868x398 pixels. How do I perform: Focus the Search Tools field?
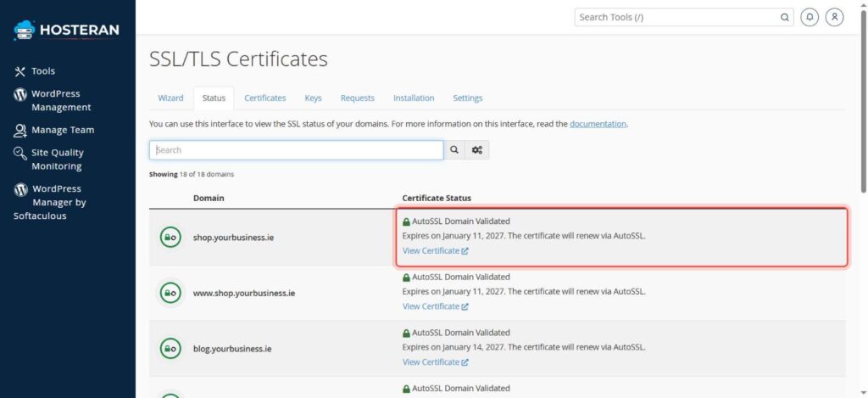[x=676, y=17]
